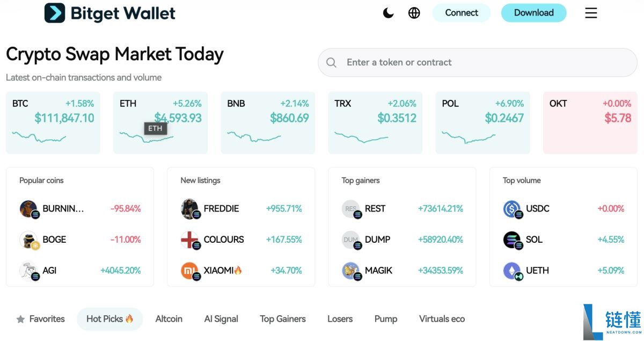Screen dimensions: 644x341
Task: Select the Hot Picks tab
Action: point(109,319)
